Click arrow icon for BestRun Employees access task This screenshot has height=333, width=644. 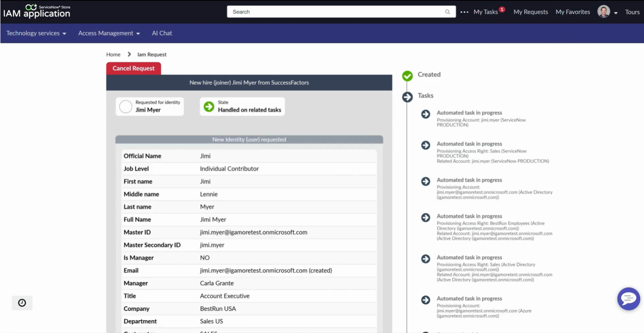[426, 217]
